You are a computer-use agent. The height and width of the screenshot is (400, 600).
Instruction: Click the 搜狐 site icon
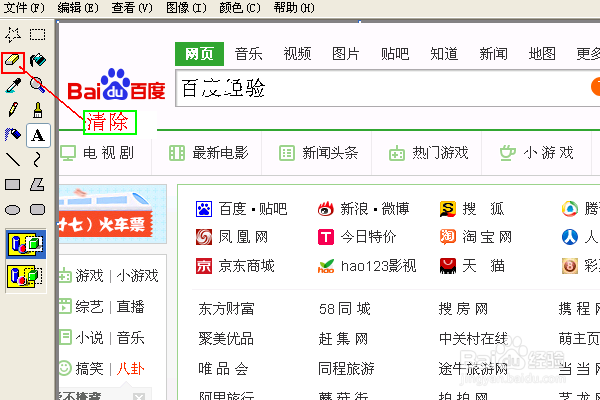pyautogui.click(x=448, y=209)
